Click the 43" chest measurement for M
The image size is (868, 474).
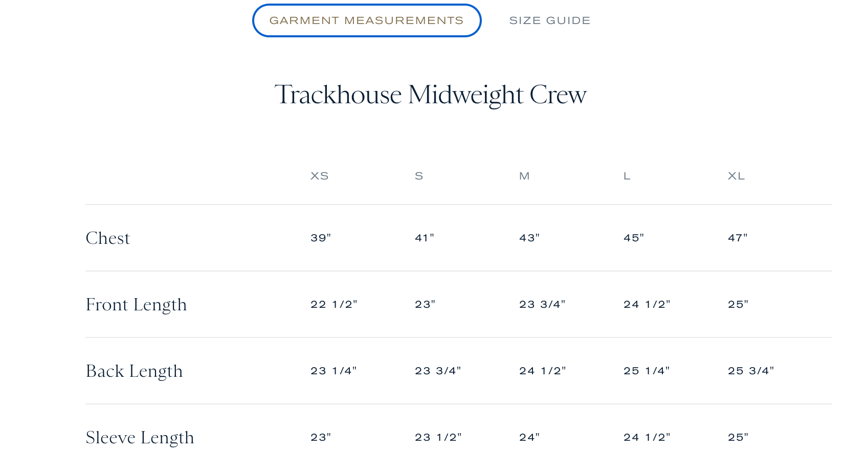click(529, 237)
